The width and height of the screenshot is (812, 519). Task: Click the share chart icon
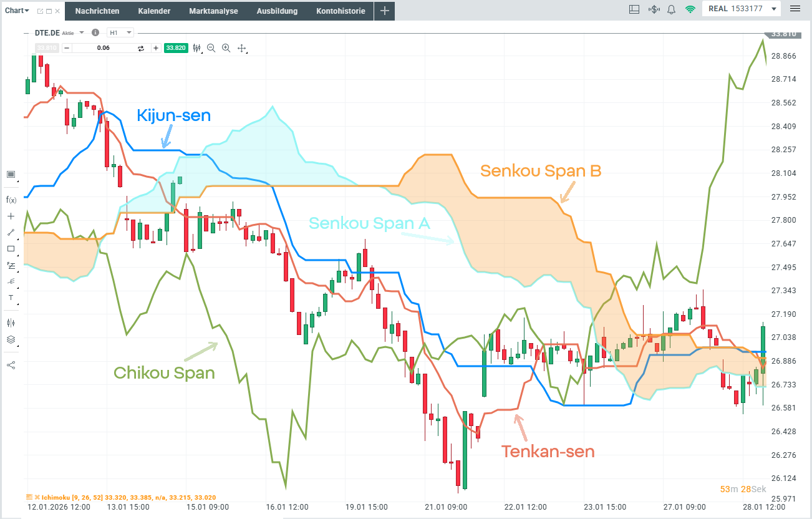tap(10, 364)
